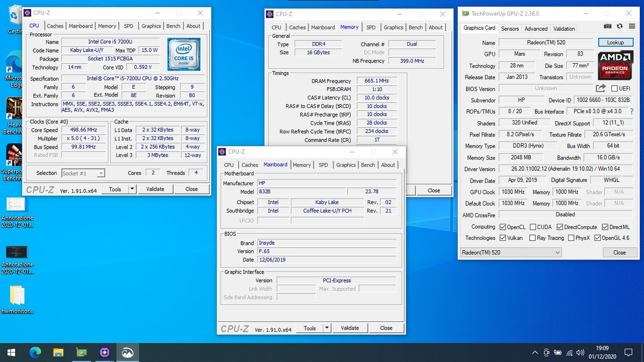Expand hidden system tray icons chevron
Image resolution: width=644 pixels, height=362 pixels.
(x=535, y=352)
